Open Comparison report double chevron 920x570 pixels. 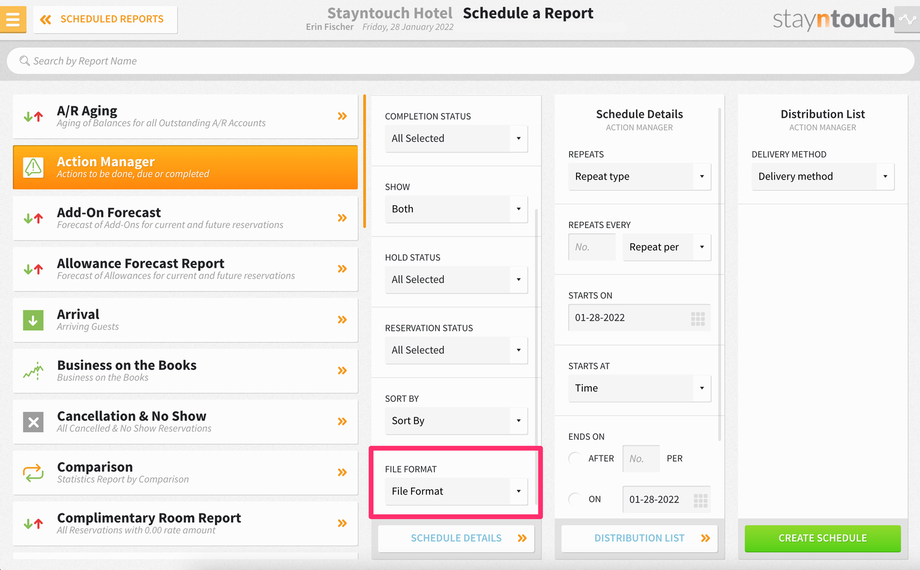coord(342,472)
